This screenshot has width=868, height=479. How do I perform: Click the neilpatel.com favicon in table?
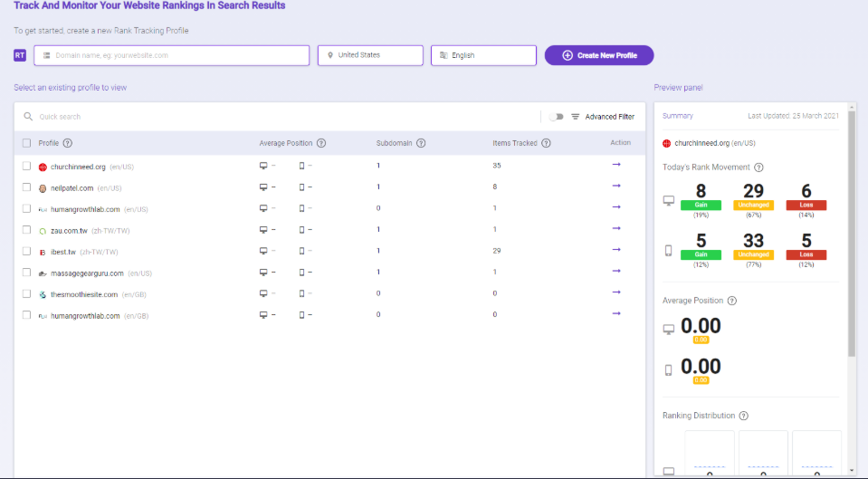tap(43, 189)
